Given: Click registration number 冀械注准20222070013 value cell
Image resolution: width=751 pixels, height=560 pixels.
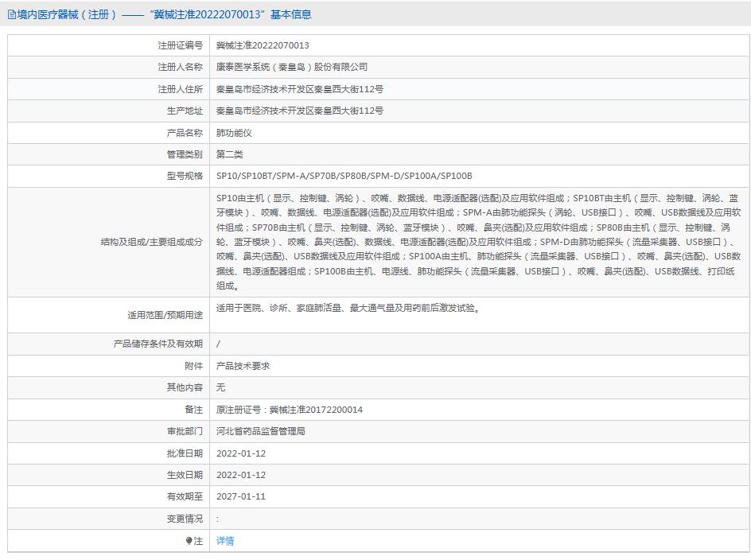Looking at the screenshot, I should tap(263, 45).
